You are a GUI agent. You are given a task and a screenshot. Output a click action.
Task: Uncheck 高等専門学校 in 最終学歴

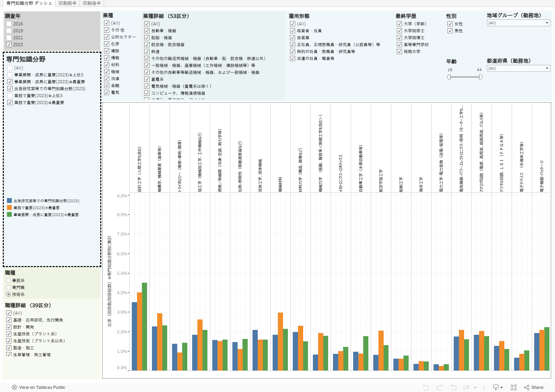[x=400, y=45]
